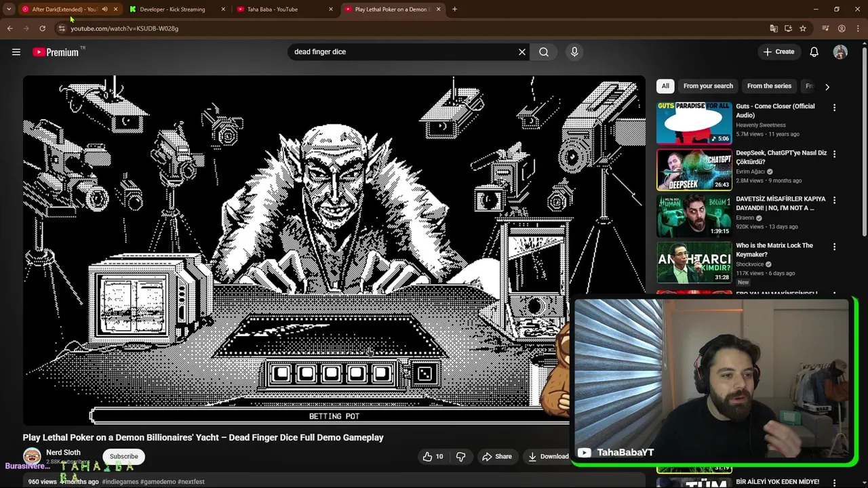This screenshot has width=868, height=488.
Task: Switch to the Taha Baba - YouTube tab
Action: pos(272,9)
